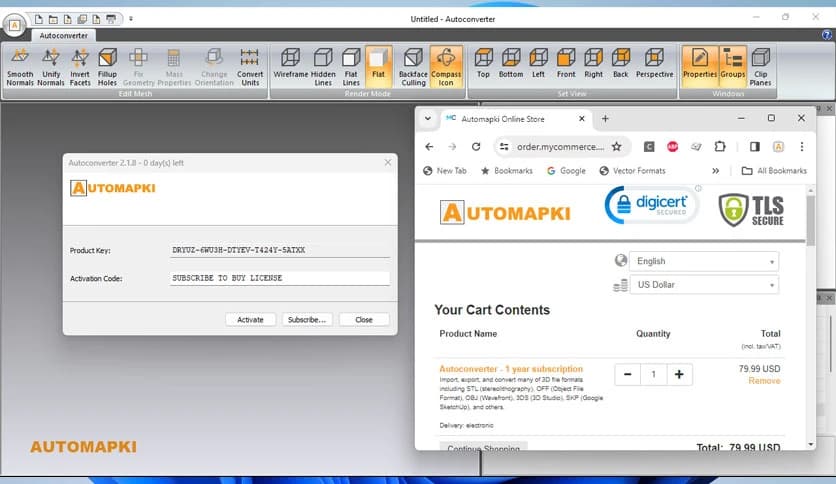The height and width of the screenshot is (484, 836).
Task: Open Autoconverter help question mark
Action: pyautogui.click(x=826, y=35)
